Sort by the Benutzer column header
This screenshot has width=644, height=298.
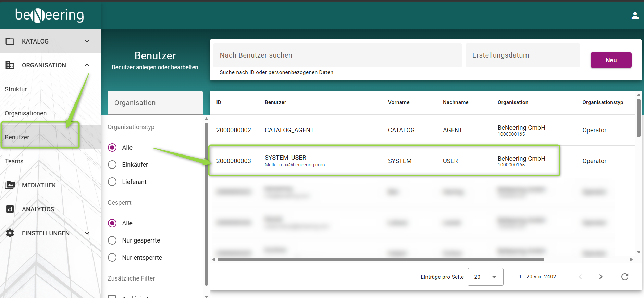coord(275,102)
